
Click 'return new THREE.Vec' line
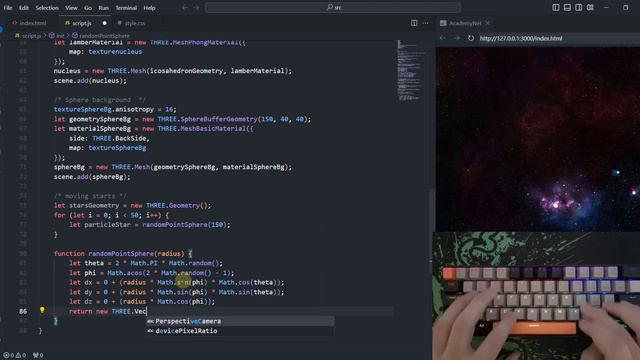click(x=108, y=311)
